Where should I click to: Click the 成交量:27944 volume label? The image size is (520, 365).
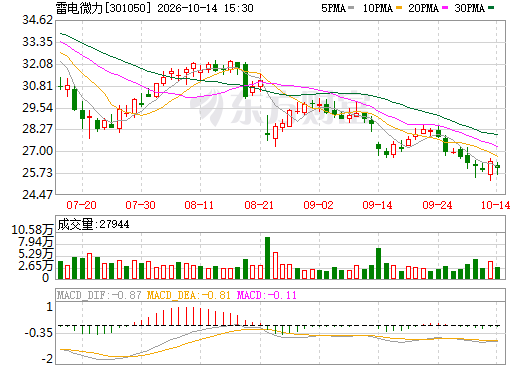click(93, 224)
